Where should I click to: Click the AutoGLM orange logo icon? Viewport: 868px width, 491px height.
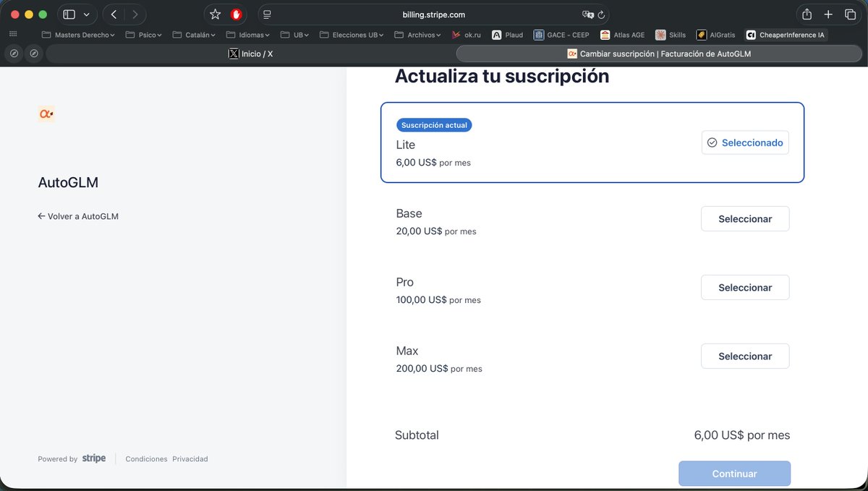[x=46, y=114]
